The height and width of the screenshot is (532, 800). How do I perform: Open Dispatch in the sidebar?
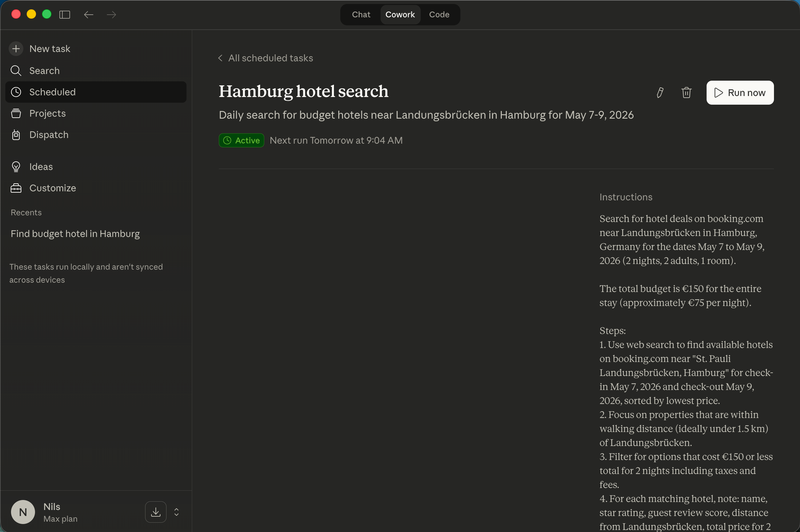96,135
